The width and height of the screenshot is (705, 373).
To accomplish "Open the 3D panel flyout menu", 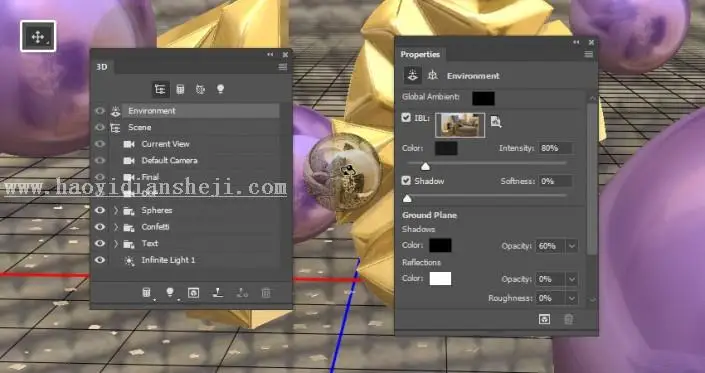I will tap(282, 67).
